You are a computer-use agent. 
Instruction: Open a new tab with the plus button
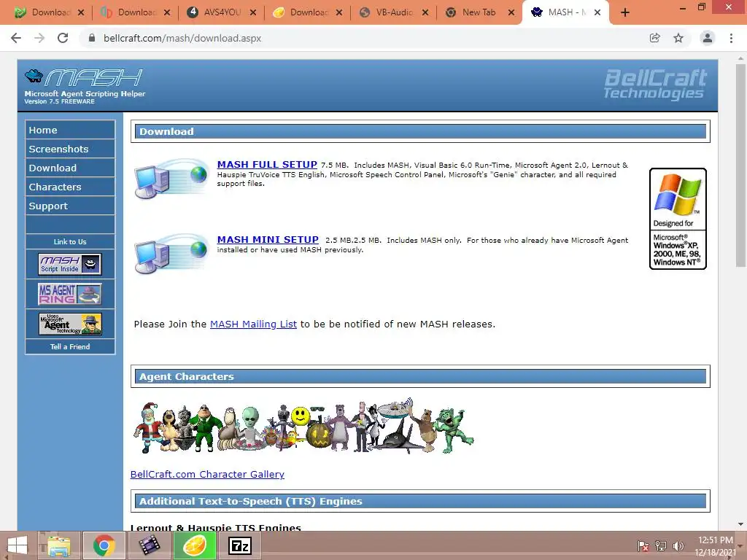point(625,12)
